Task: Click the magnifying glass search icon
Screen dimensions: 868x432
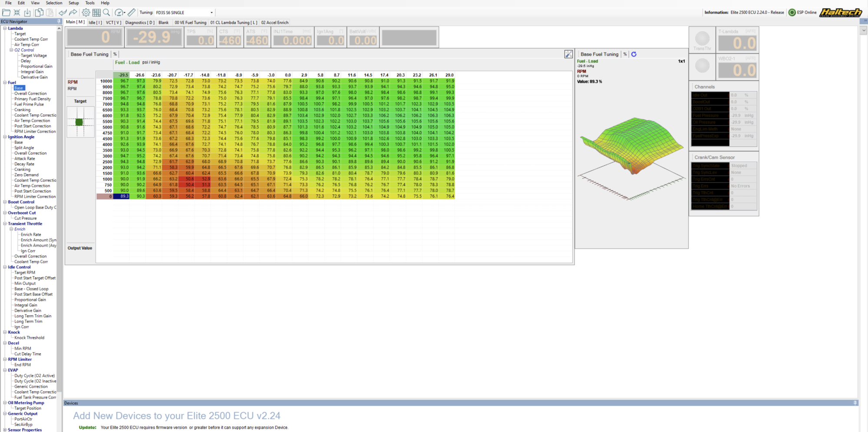Action: click(x=106, y=13)
